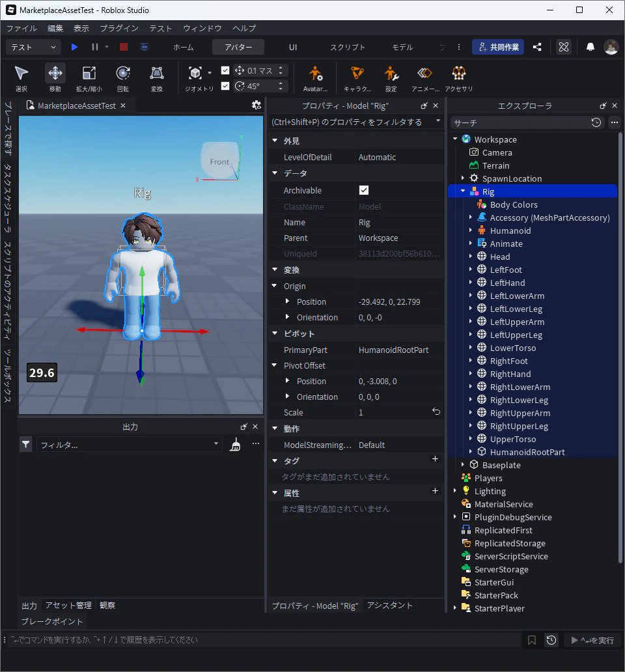The width and height of the screenshot is (625, 672).
Task: Toggle the Archivable checkbox
Action: 364,190
